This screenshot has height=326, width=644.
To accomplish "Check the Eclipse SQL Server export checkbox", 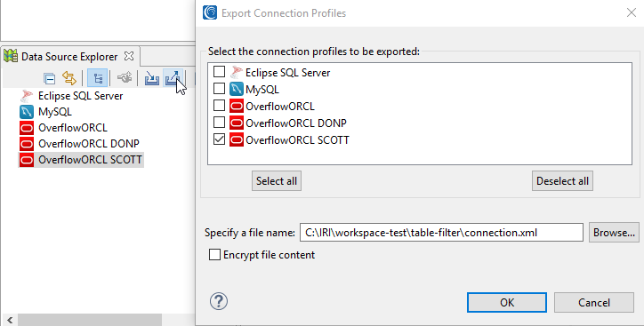I will pyautogui.click(x=220, y=71).
